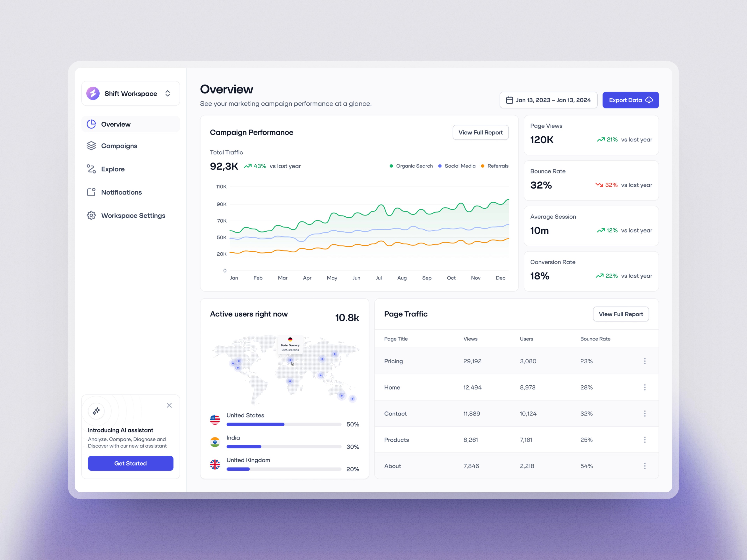This screenshot has height=560, width=747.
Task: Click the cloud download icon on Export Data
Action: click(x=649, y=100)
